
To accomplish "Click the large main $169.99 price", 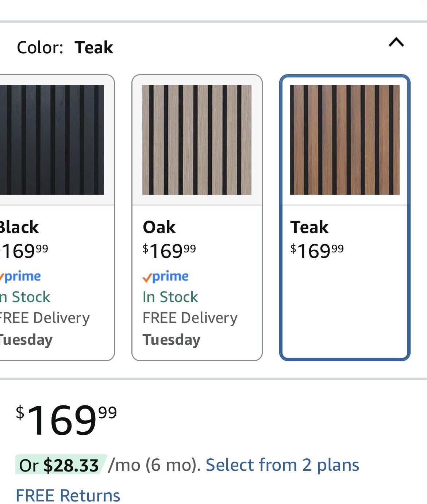I will (66, 420).
